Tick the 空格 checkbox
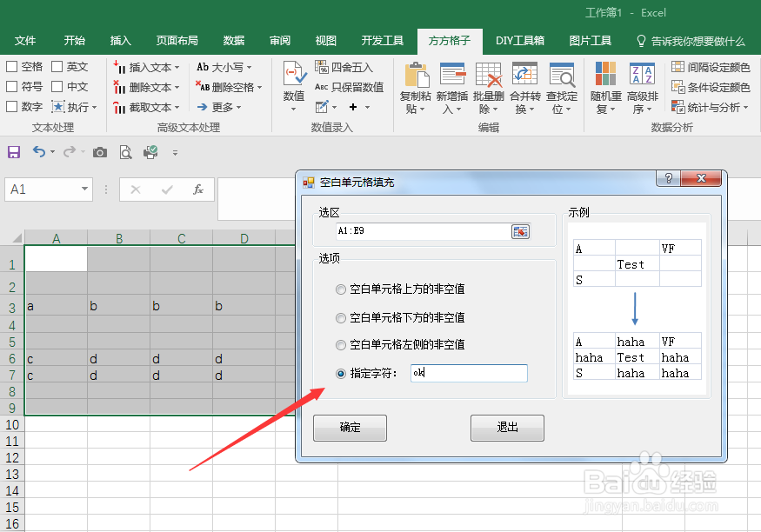The height and width of the screenshot is (532, 761). pyautogui.click(x=11, y=66)
